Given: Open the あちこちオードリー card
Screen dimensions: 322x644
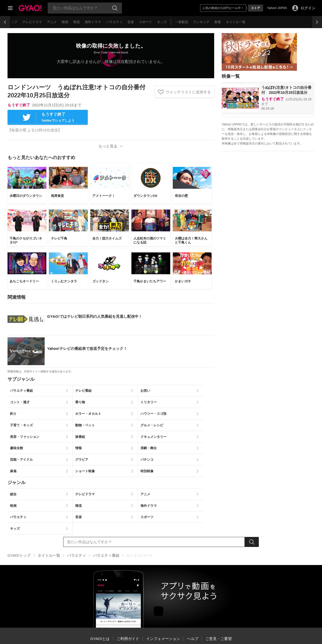Looking at the screenshot, I should click(27, 269).
